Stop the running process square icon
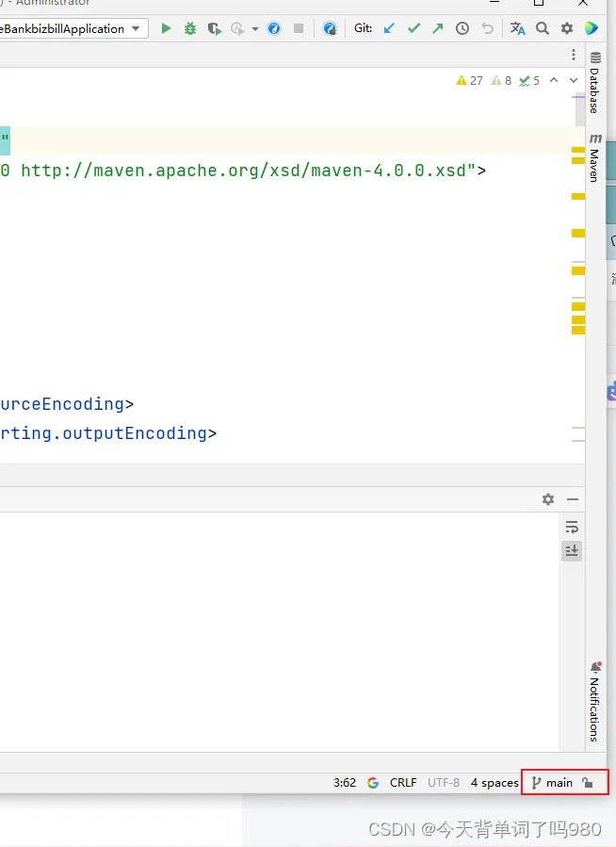616x847 pixels. coord(298,28)
